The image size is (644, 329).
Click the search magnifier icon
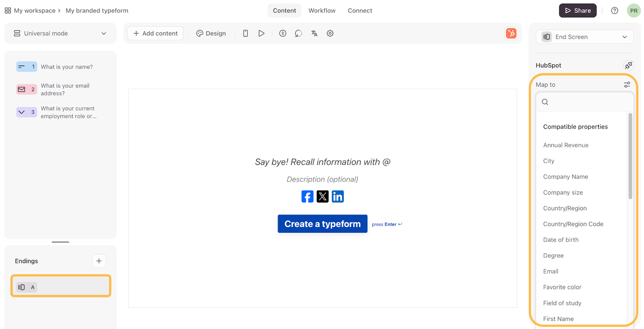(545, 102)
